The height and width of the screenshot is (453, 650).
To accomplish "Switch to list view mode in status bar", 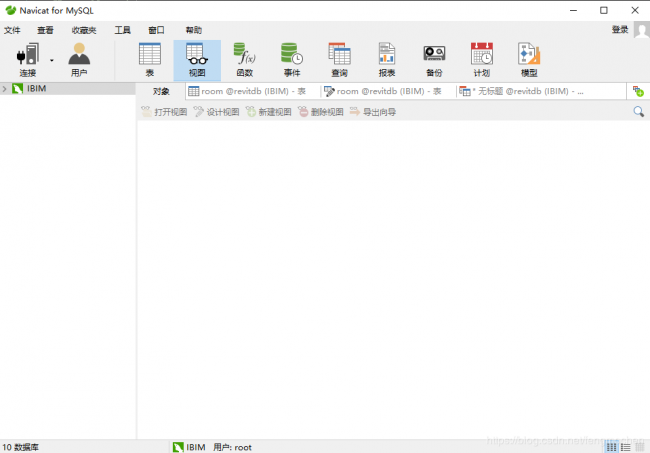I will (625, 447).
